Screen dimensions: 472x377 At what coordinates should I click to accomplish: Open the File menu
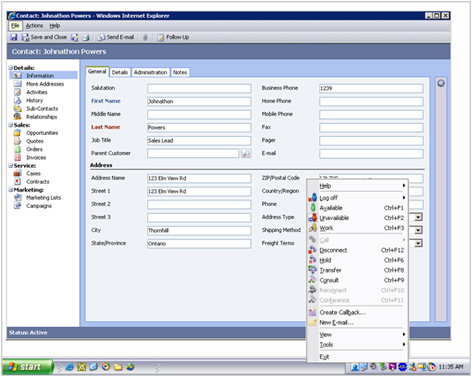point(15,26)
